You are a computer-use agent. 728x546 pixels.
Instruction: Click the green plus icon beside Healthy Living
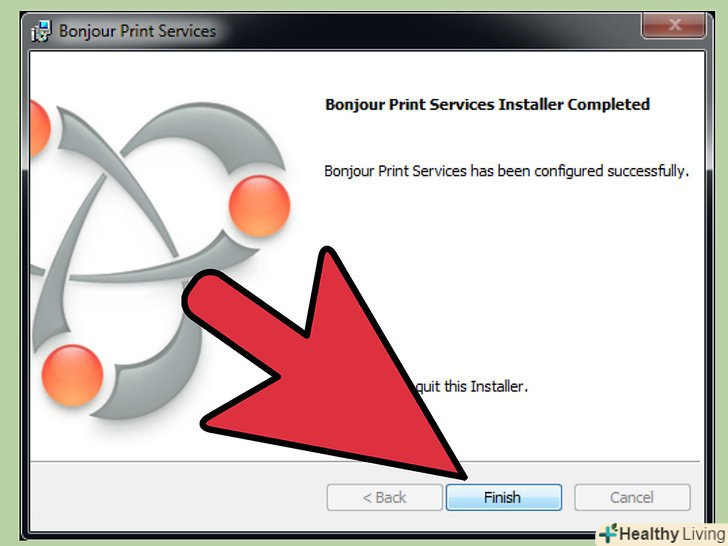click(x=608, y=533)
